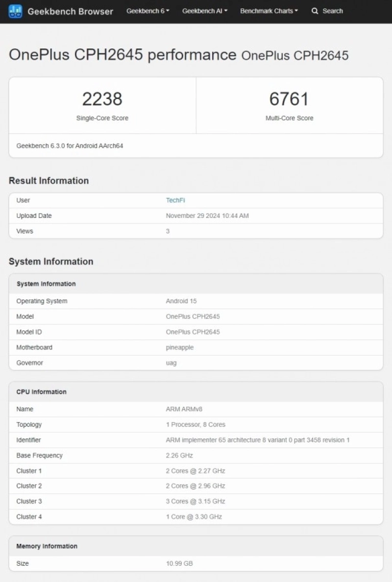Select the Android 15 value

click(181, 301)
